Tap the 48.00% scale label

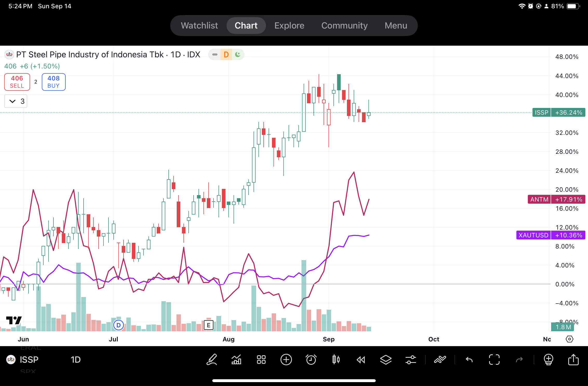(567, 57)
